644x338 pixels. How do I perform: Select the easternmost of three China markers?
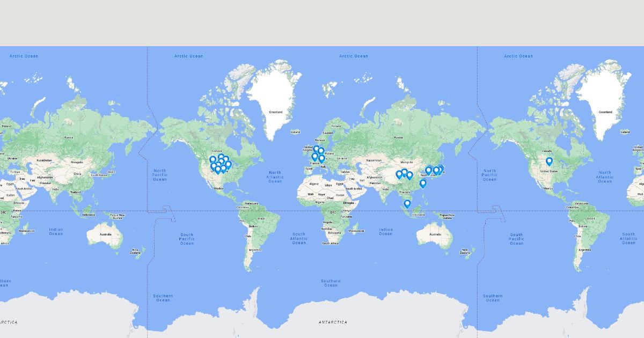coord(409,175)
